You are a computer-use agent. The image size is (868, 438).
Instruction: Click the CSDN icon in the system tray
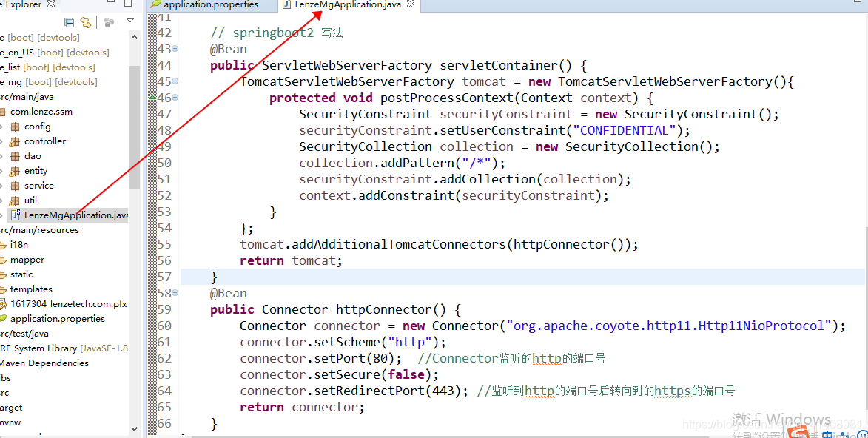coord(798,434)
